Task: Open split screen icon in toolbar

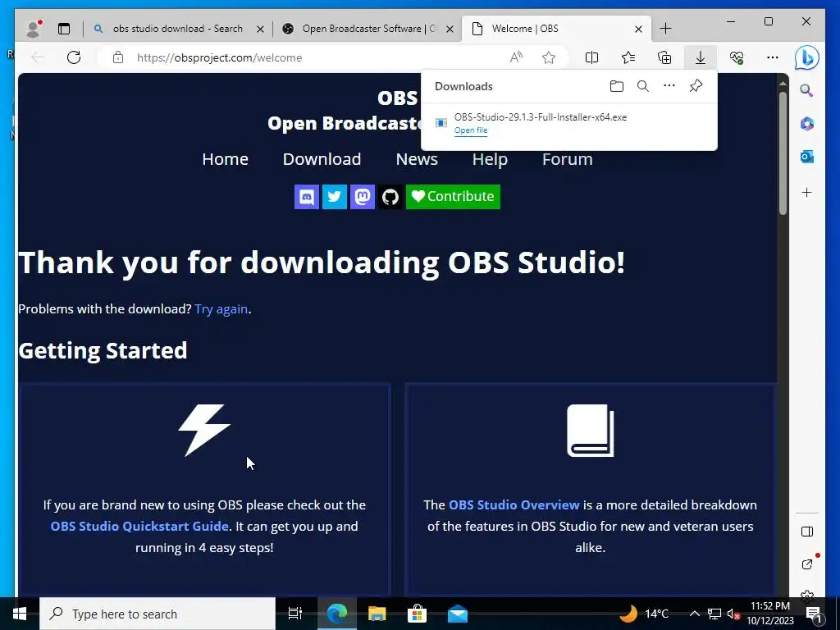Action: click(x=592, y=57)
